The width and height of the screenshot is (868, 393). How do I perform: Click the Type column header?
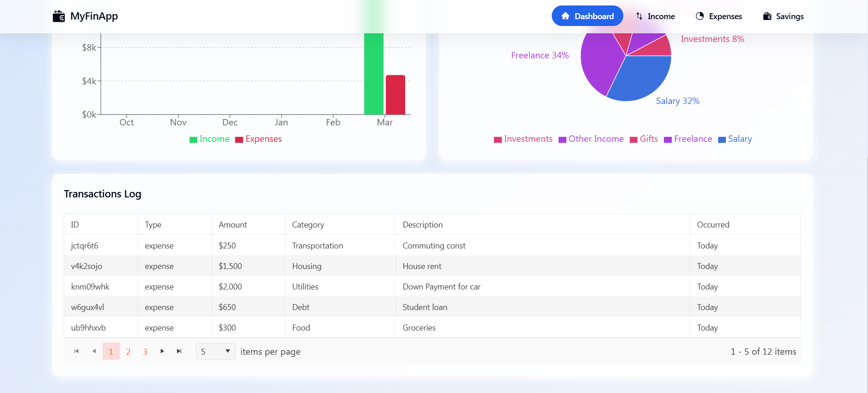(175, 224)
